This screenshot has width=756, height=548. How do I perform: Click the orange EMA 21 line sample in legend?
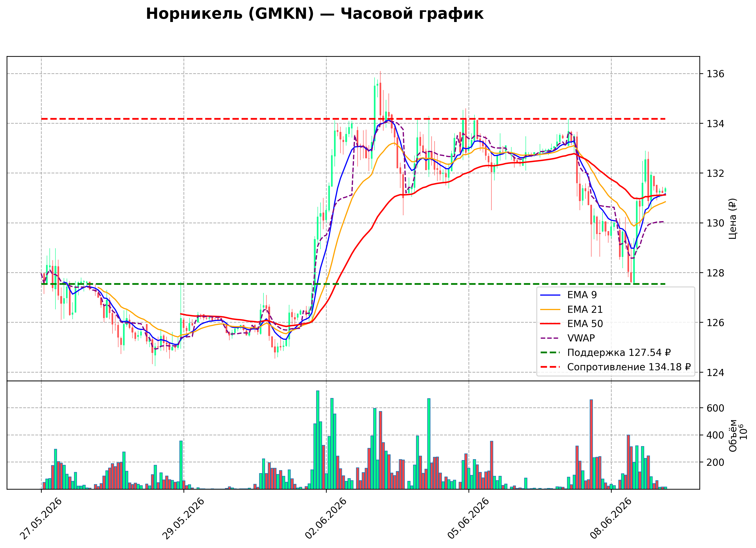click(x=550, y=309)
